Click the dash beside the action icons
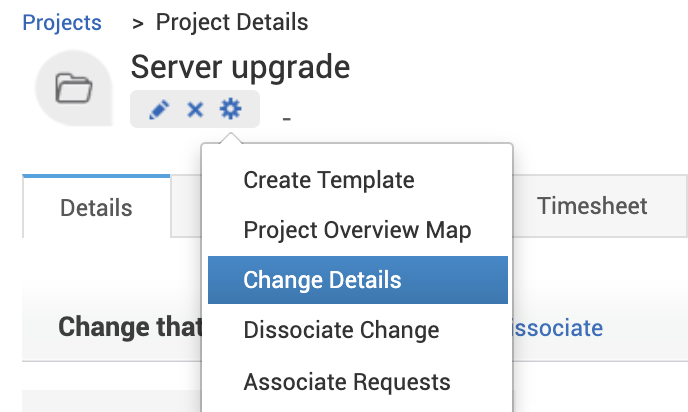The image size is (688, 412). (x=287, y=120)
